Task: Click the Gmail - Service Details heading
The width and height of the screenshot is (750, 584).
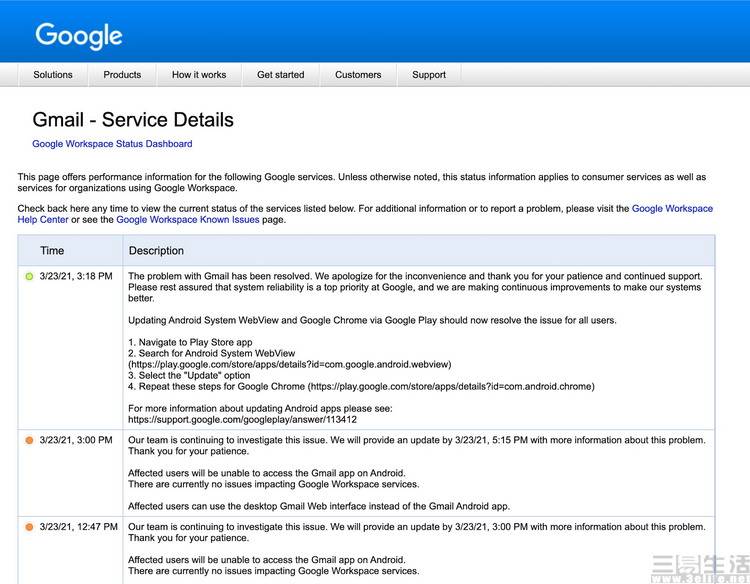Action: (x=133, y=120)
